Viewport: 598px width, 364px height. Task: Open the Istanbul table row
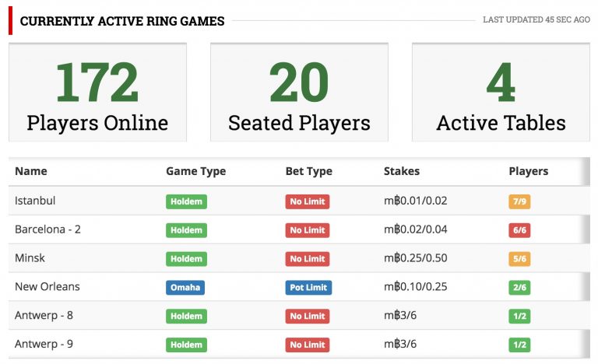pos(299,201)
